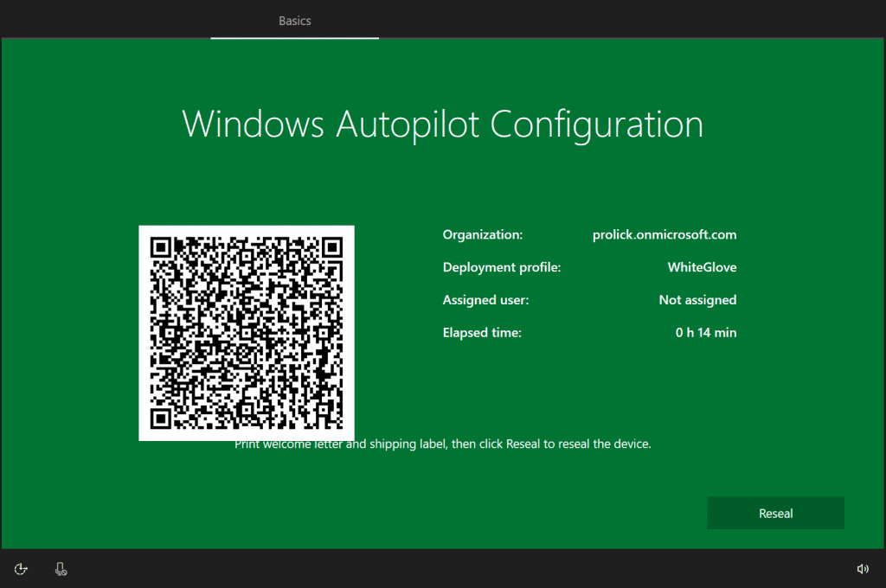886x588 pixels.
Task: Click the 'Assigned user:' label
Action: pos(485,300)
